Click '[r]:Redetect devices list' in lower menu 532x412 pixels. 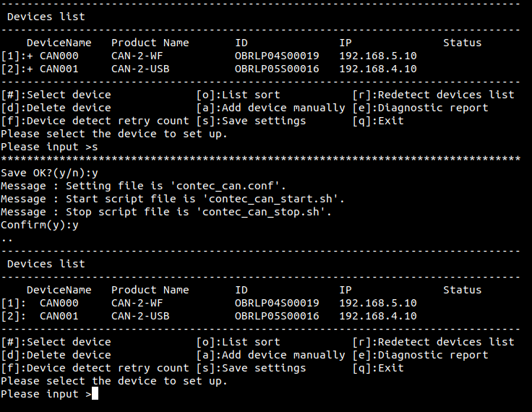pyautogui.click(x=434, y=342)
